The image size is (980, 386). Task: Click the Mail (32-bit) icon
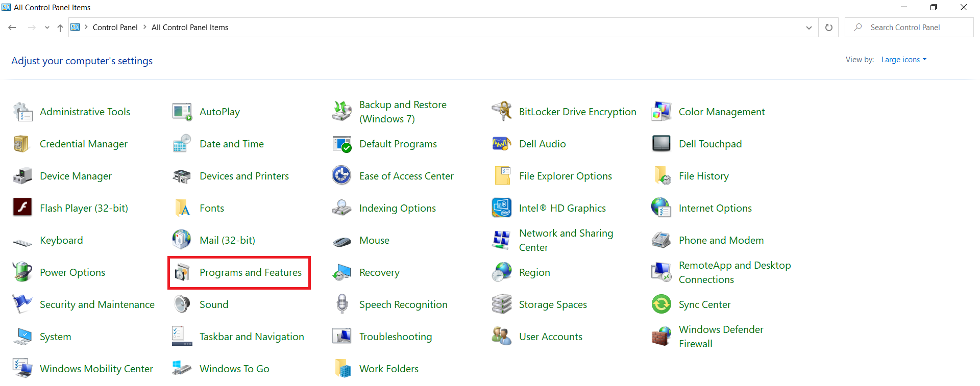tap(182, 240)
